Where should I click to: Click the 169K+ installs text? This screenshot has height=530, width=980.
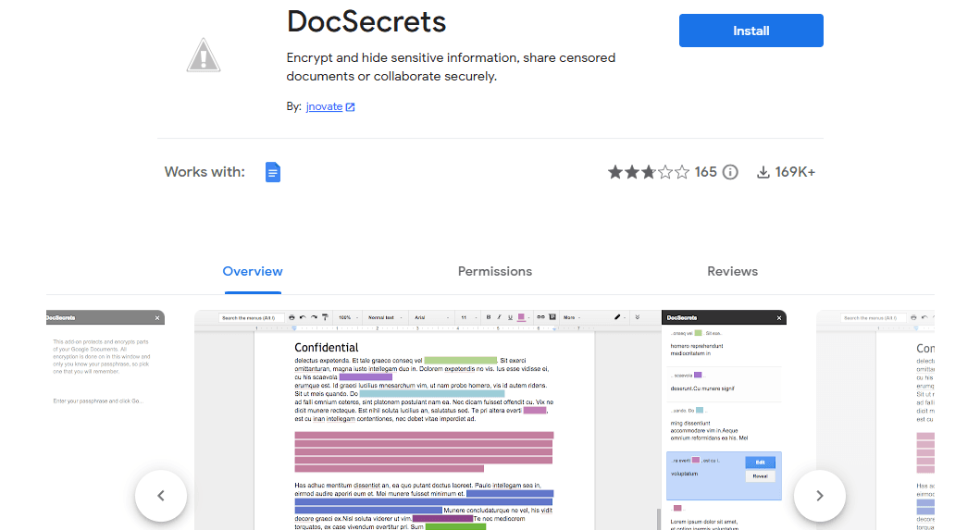click(x=795, y=172)
